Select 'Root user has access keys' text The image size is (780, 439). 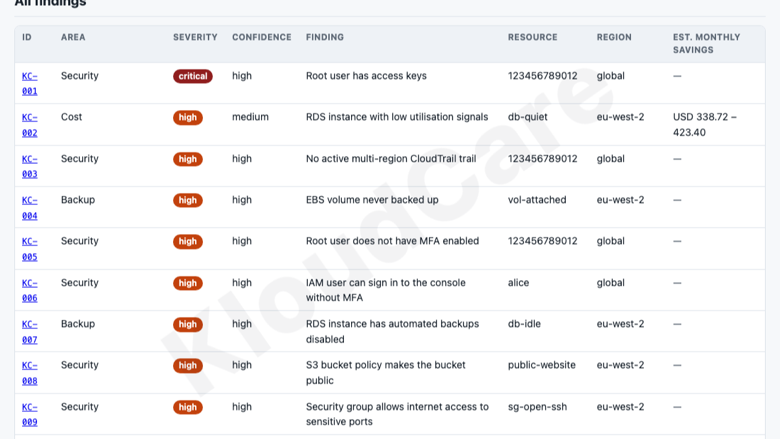point(366,76)
